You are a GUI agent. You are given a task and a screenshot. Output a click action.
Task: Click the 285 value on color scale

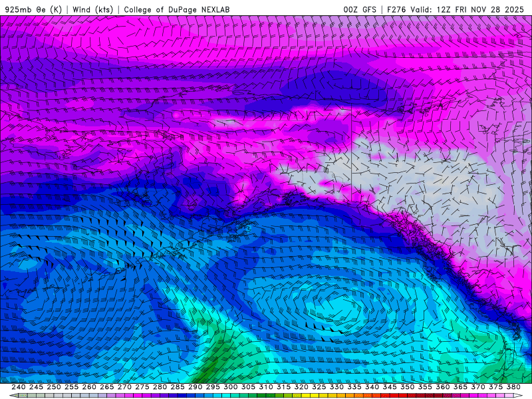(178, 387)
